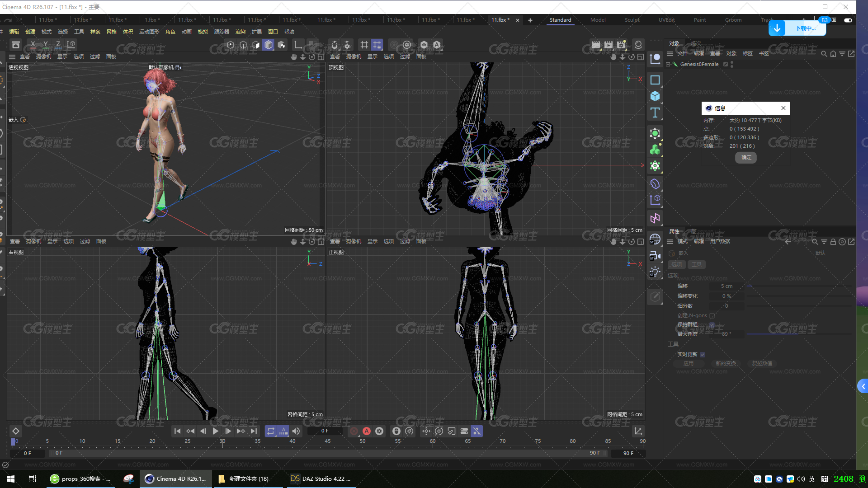Switch to the Sculpt layout tab
This screenshot has width=868, height=488.
(632, 20)
